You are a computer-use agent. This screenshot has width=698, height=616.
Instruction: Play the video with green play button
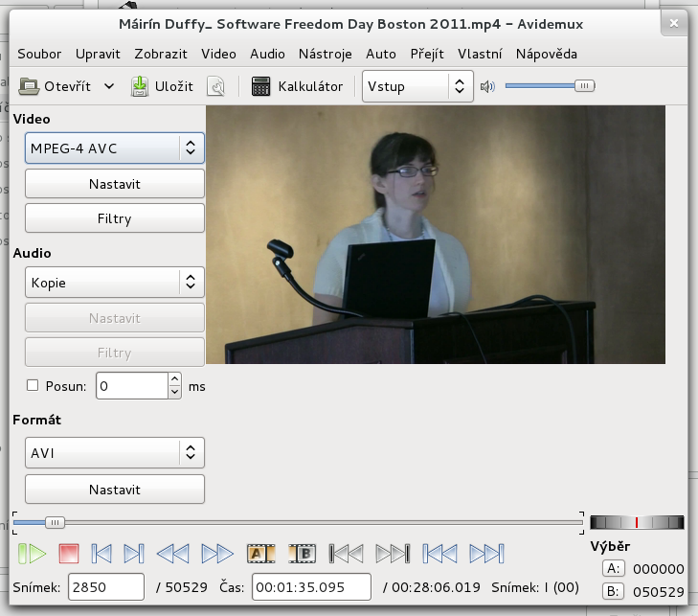click(x=32, y=554)
